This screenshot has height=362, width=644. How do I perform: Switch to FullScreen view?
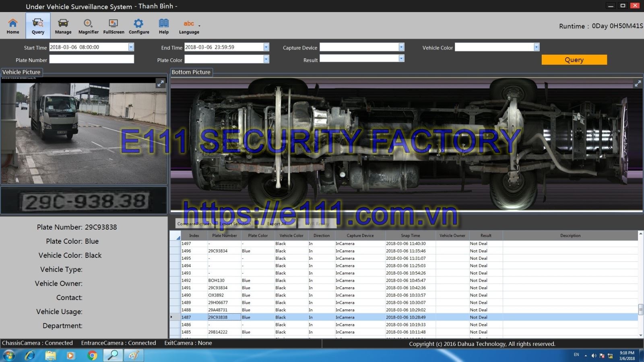point(114,26)
